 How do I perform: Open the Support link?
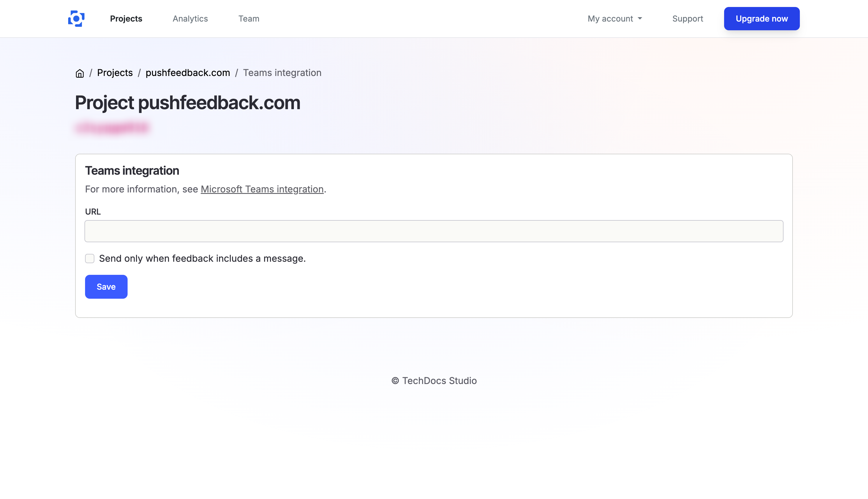pyautogui.click(x=687, y=19)
